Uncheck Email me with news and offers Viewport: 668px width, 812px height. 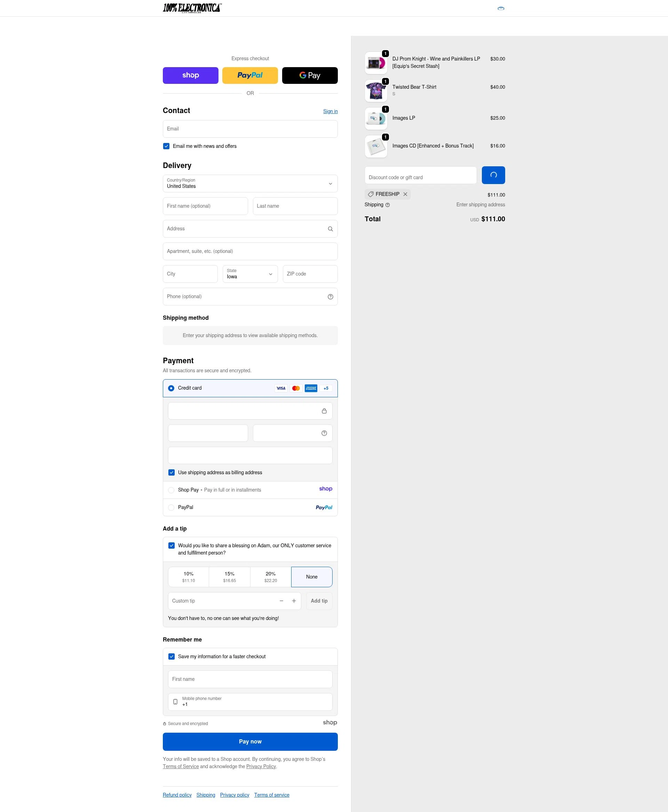pos(166,146)
